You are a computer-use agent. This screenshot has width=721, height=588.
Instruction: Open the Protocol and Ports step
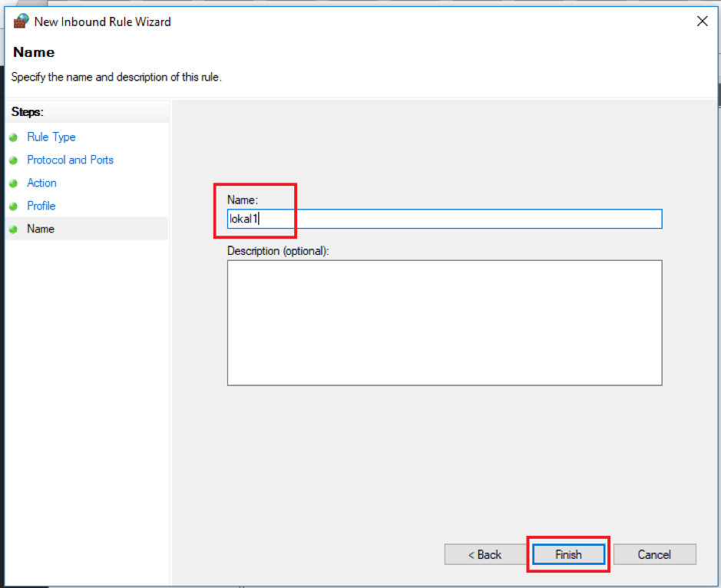(70, 160)
